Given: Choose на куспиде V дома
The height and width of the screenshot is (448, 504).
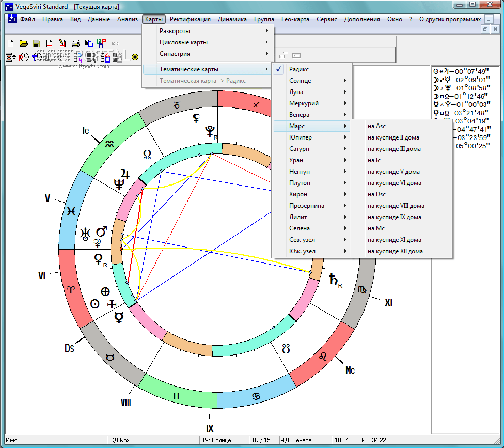Looking at the screenshot, I should pos(401,172).
